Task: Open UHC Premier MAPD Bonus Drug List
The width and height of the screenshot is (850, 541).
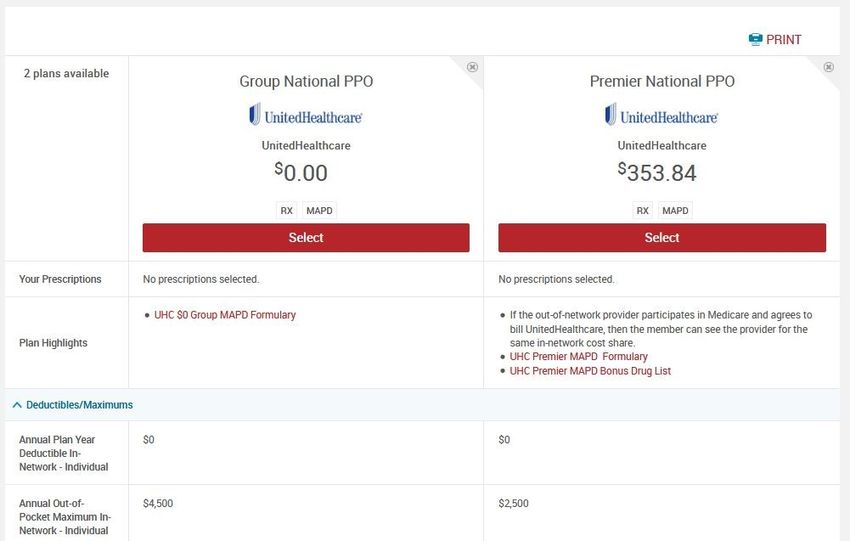Action: click(x=590, y=371)
